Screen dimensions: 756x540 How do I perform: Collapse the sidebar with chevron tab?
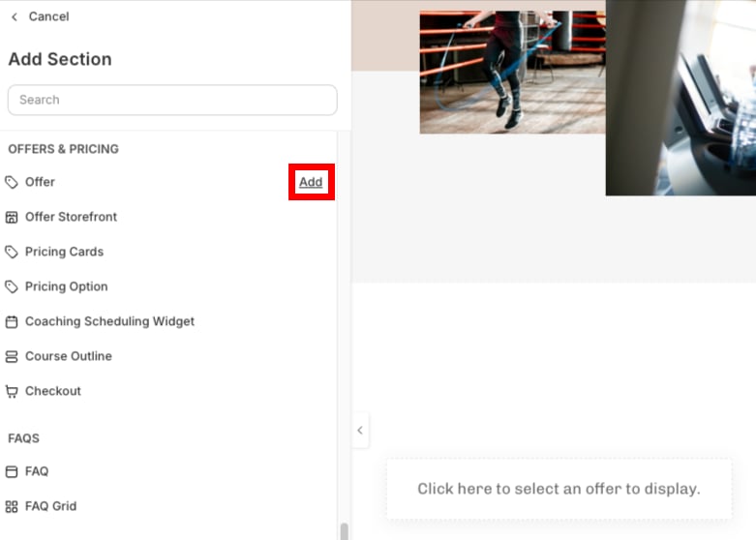[360, 430]
